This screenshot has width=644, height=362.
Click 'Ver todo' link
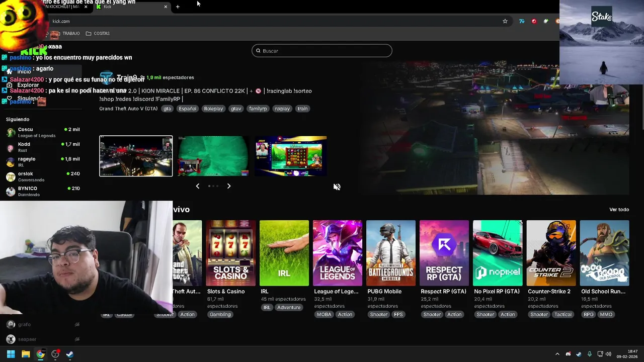[619, 210]
